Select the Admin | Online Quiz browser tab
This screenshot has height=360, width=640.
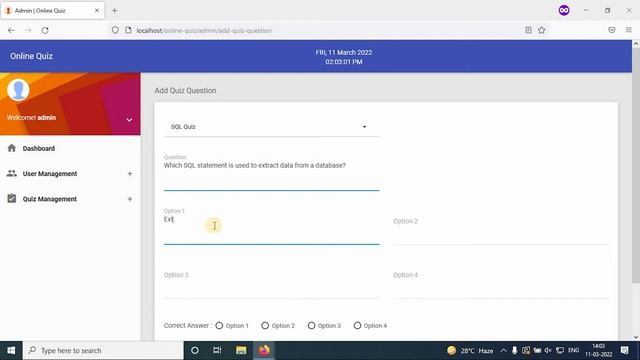52,11
